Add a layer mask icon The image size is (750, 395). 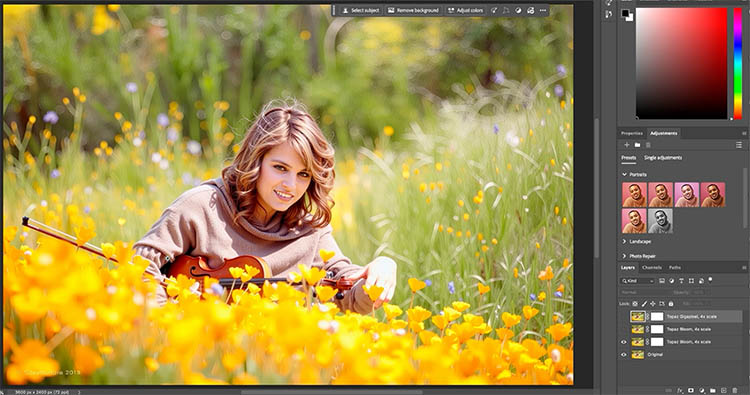[x=691, y=391]
